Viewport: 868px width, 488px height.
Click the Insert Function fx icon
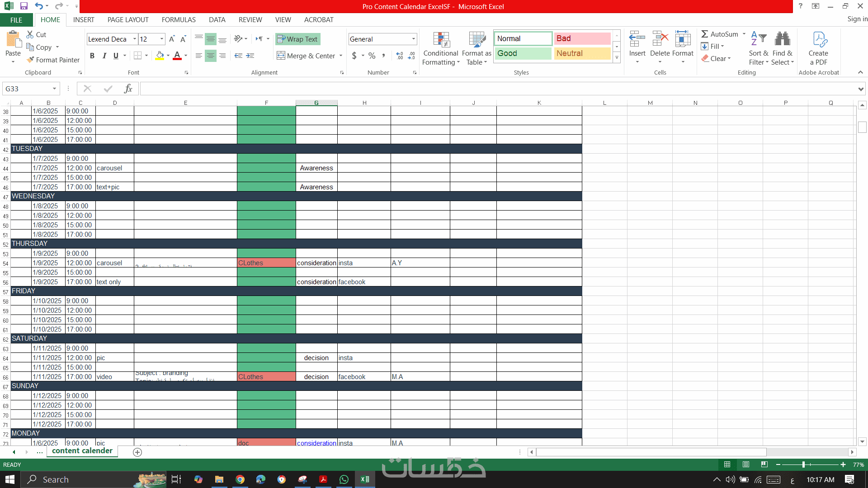click(128, 89)
